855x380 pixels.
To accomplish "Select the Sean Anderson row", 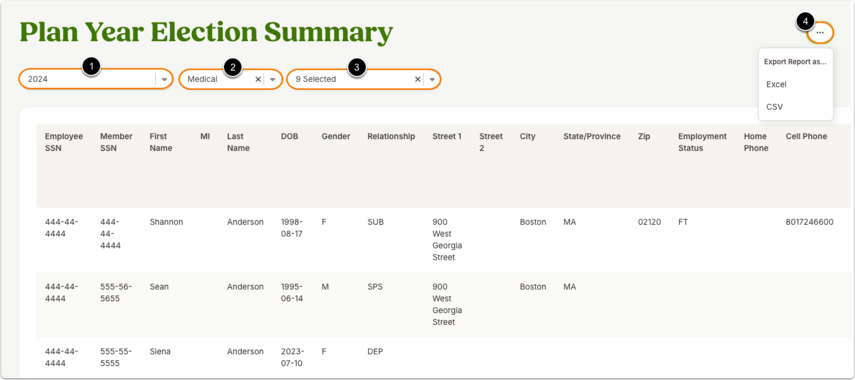I will [443, 304].
